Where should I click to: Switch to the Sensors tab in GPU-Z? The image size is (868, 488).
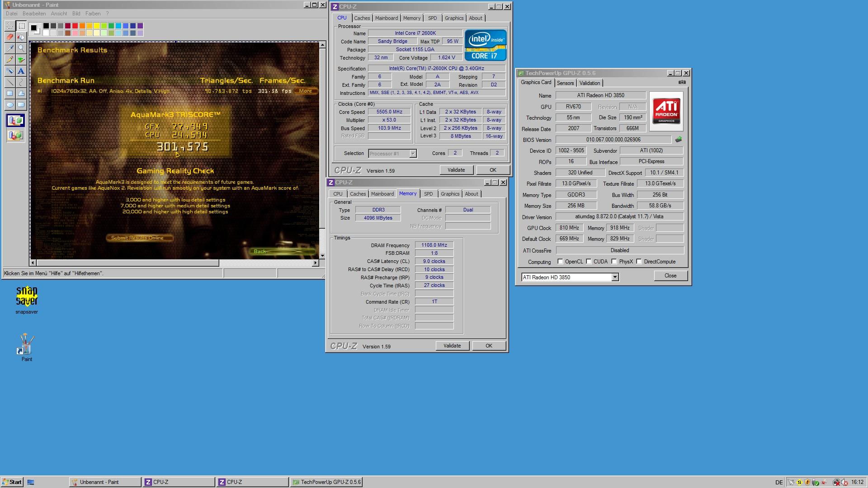click(565, 83)
